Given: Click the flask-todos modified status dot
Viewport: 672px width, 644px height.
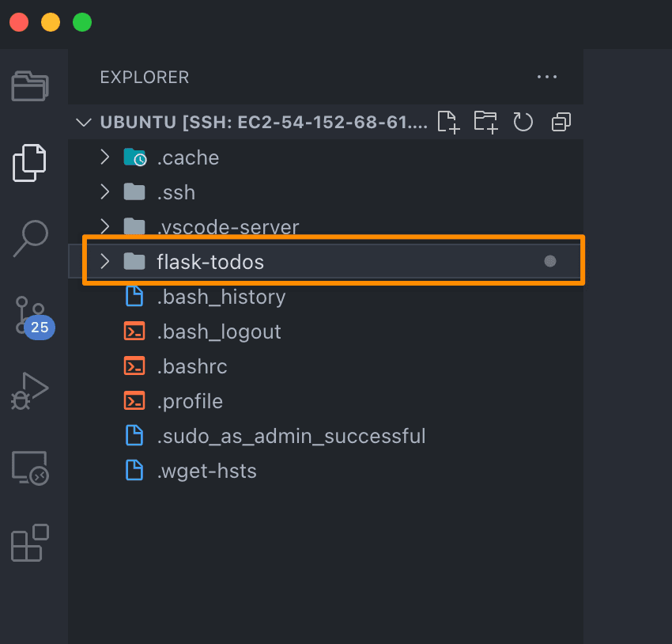Looking at the screenshot, I should 550,261.
